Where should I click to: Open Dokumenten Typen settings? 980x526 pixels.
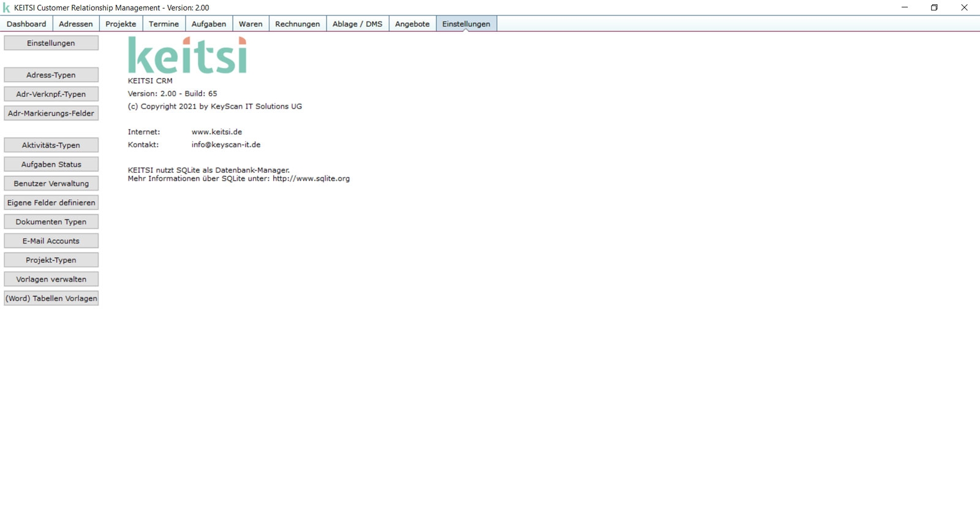[x=51, y=221]
